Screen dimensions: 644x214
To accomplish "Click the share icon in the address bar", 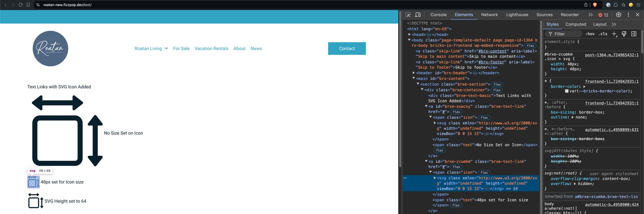I will tap(586, 5).
